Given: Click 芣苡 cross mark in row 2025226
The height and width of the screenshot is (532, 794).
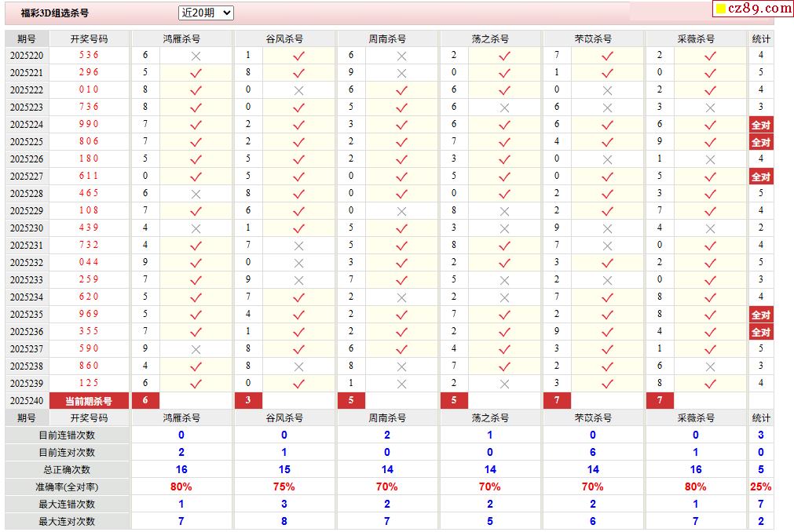Looking at the screenshot, I should [x=607, y=159].
